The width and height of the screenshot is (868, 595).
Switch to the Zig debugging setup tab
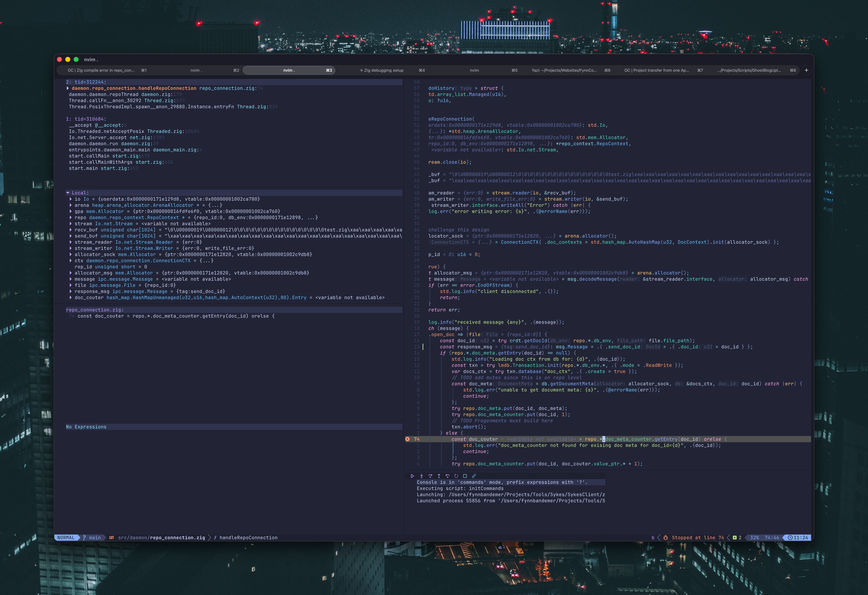pos(382,70)
